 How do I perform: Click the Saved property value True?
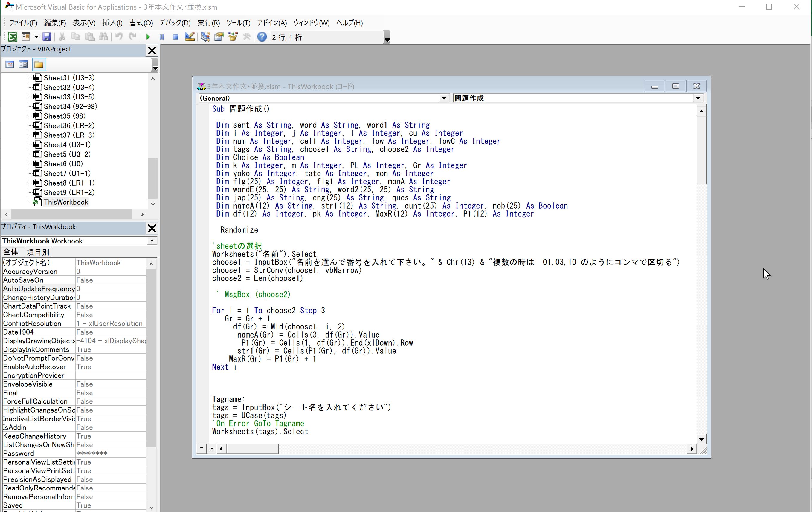click(x=111, y=505)
